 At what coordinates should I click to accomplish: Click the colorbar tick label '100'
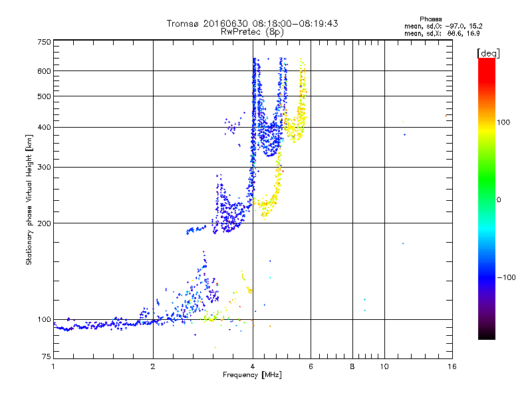[503, 122]
